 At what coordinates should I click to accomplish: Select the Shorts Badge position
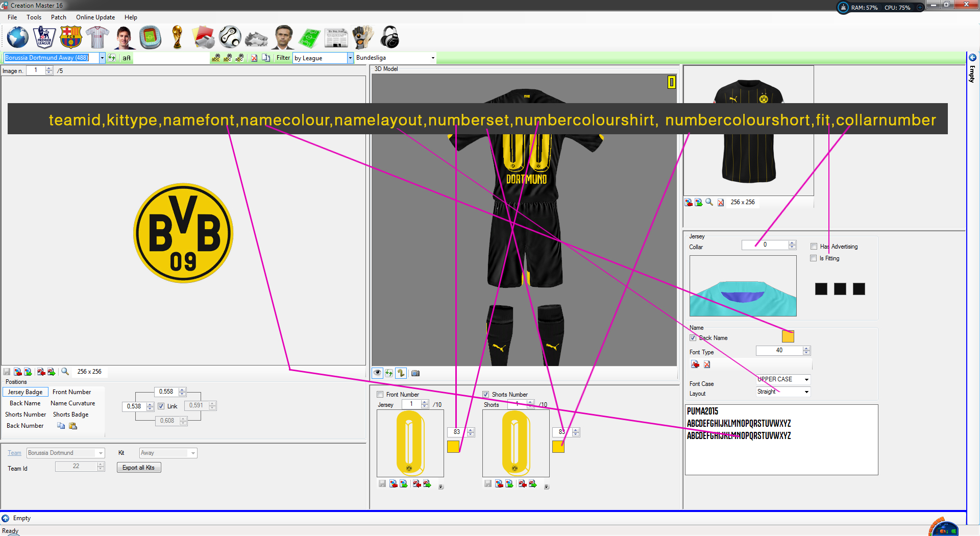coord(70,415)
